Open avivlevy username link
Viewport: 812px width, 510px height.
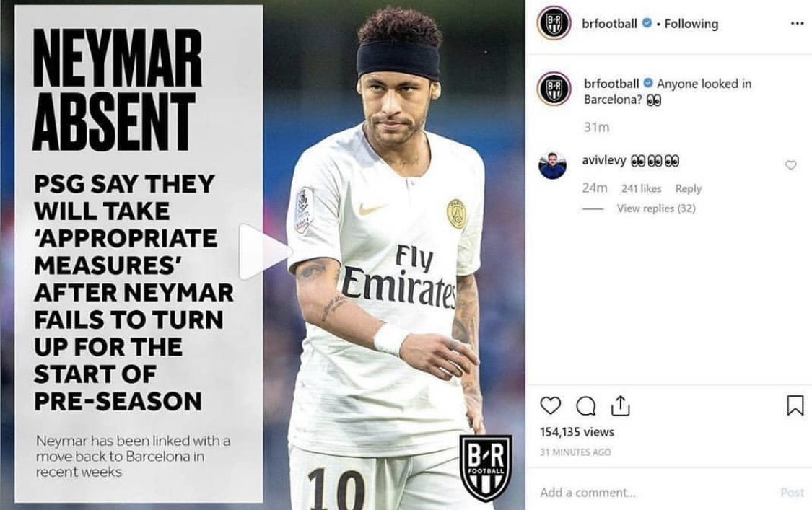tap(604, 161)
